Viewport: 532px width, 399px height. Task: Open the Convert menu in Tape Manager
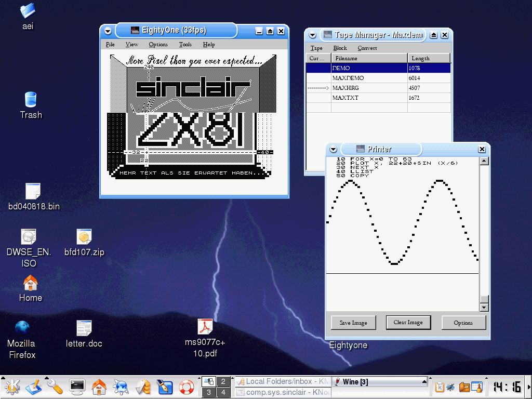pos(367,48)
